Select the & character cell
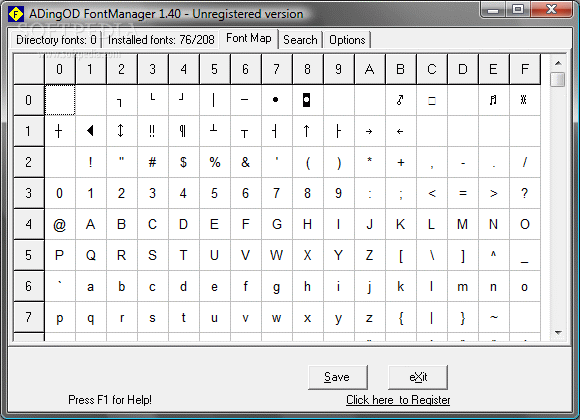This screenshot has height=420, width=580. pos(245,162)
